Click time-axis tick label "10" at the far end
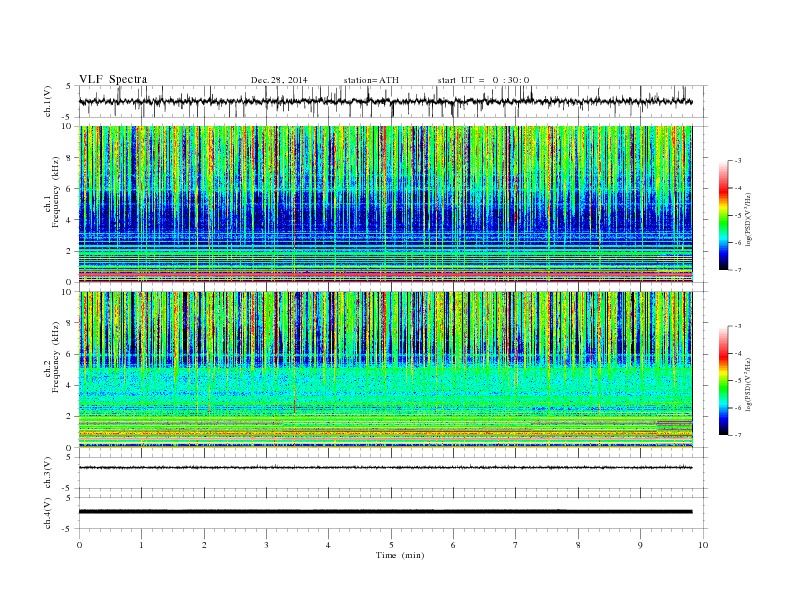 [703, 545]
